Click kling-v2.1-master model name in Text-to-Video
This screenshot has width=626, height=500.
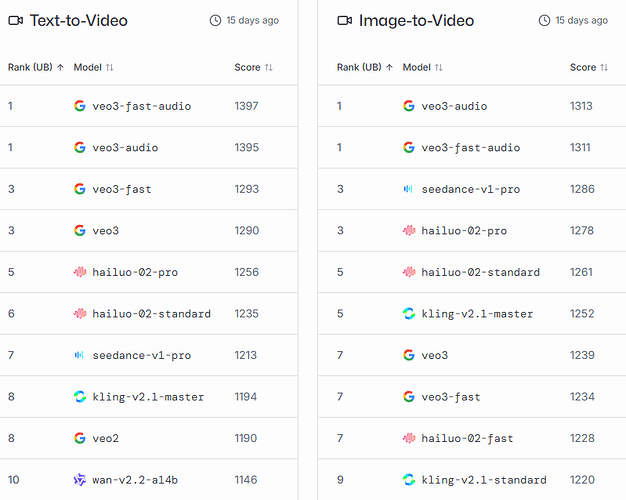tap(148, 397)
